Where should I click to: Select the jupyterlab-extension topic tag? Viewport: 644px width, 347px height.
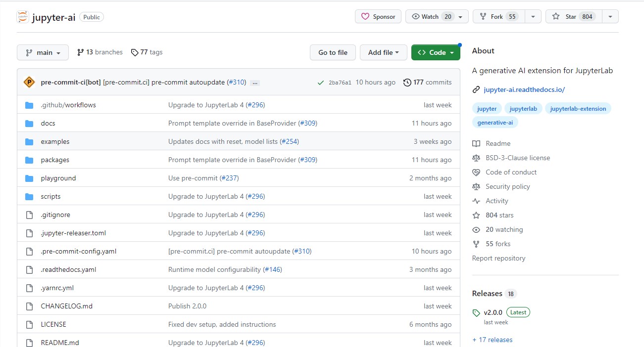click(578, 109)
